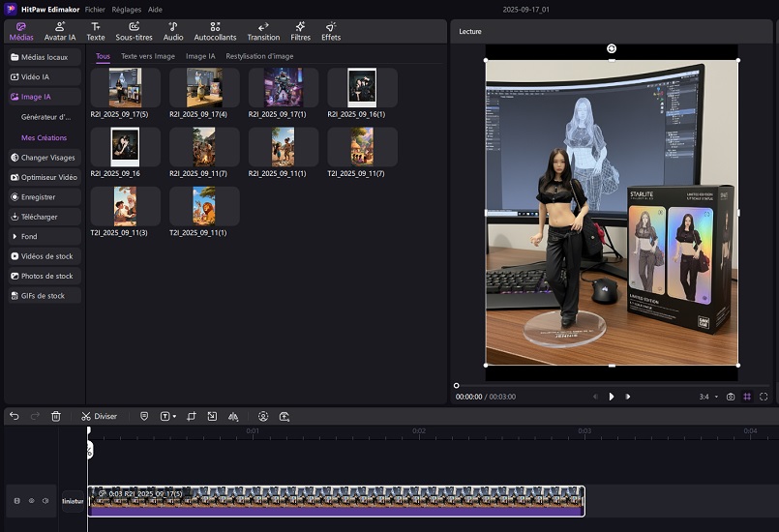Image resolution: width=779 pixels, height=532 pixels.
Task: Click the marker icon in timeline toolbar
Action: 144,416
